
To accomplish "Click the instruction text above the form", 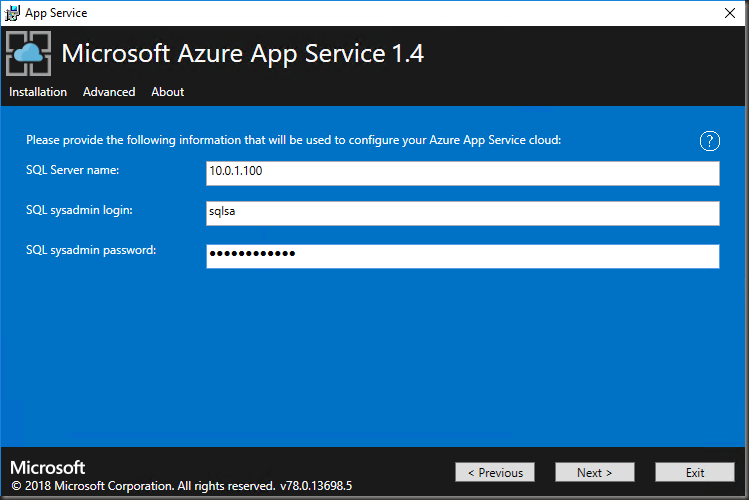I will (x=293, y=140).
